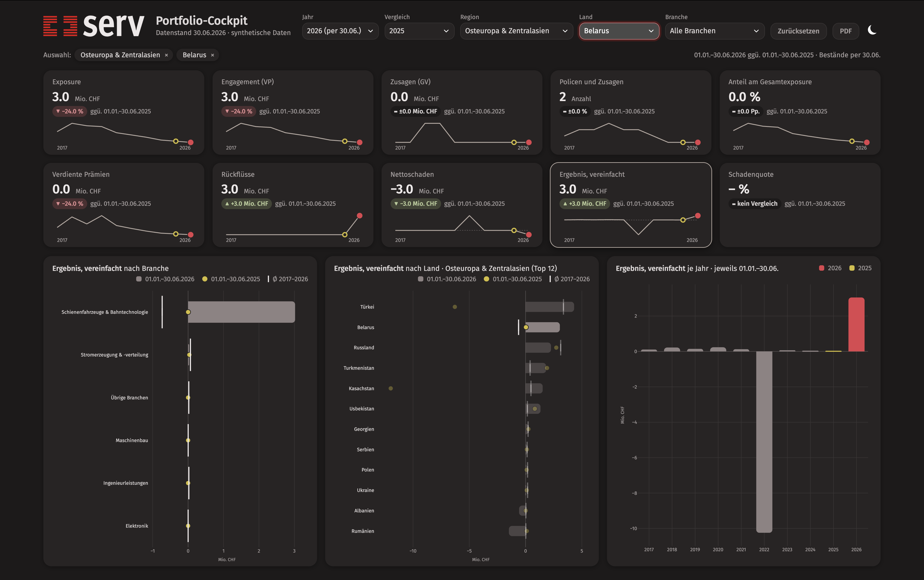Click the Albanien row label
Screen dimensions: 924x580
(x=364, y=511)
